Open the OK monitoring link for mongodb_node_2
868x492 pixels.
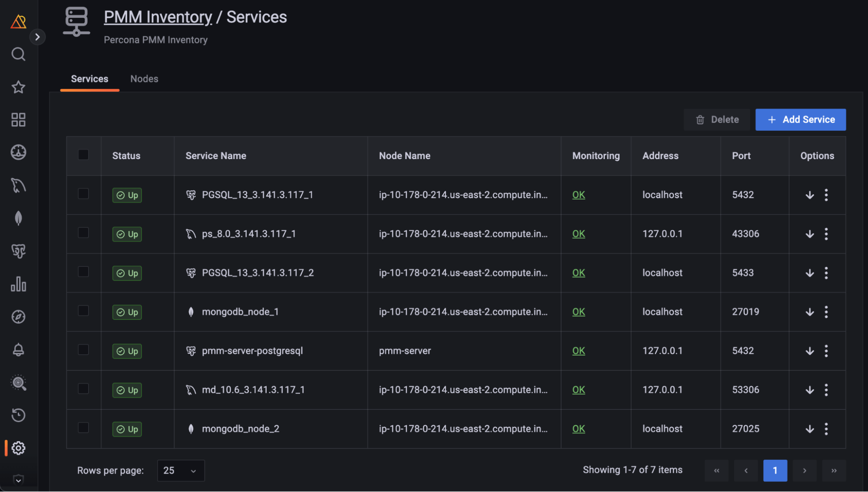pyautogui.click(x=578, y=429)
